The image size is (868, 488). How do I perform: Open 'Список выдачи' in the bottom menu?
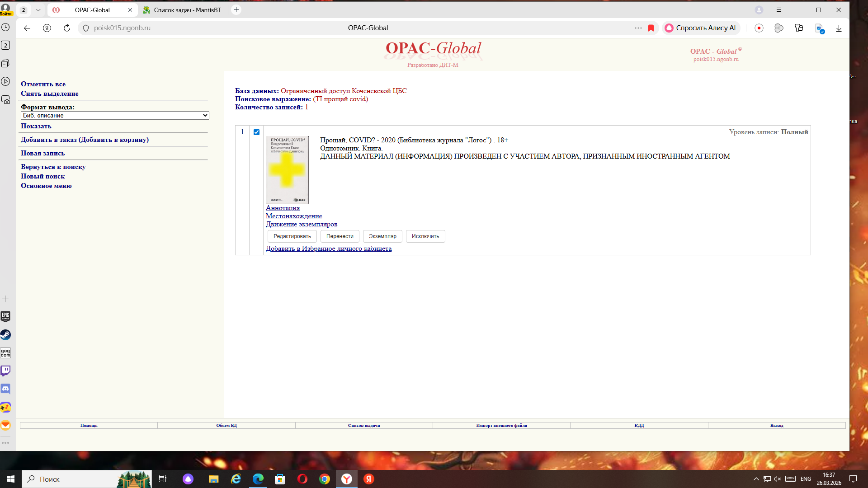(364, 426)
